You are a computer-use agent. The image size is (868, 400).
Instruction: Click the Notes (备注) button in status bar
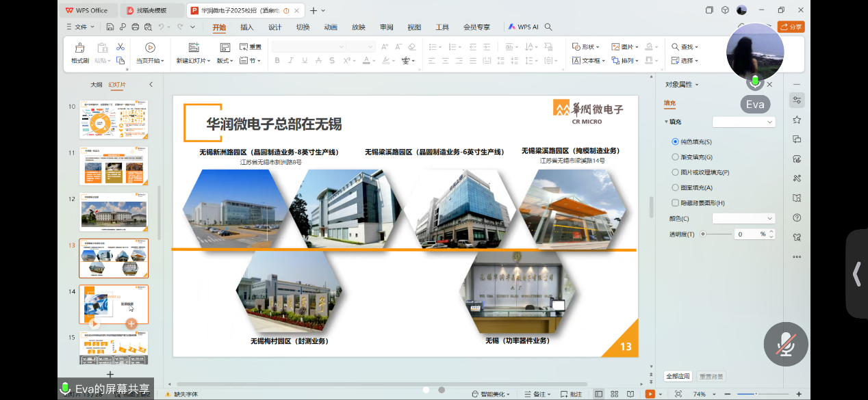pyautogui.click(x=539, y=394)
